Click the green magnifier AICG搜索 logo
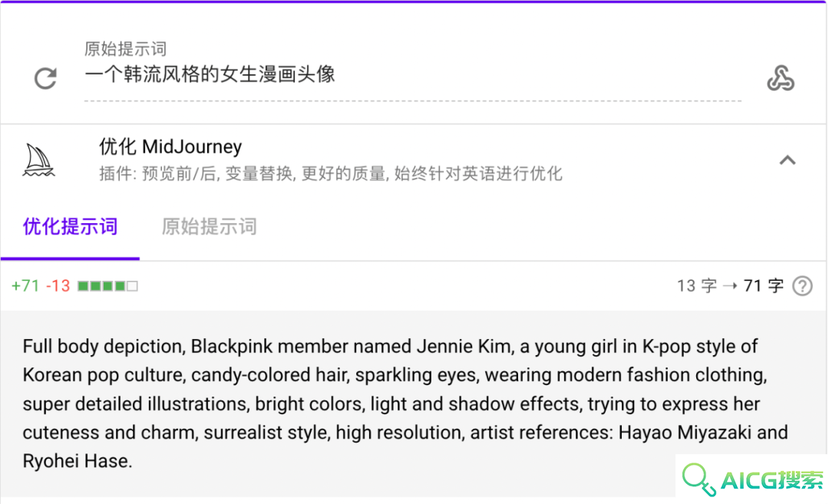Viewport: 829px width, 504px height. pyautogui.click(x=699, y=479)
